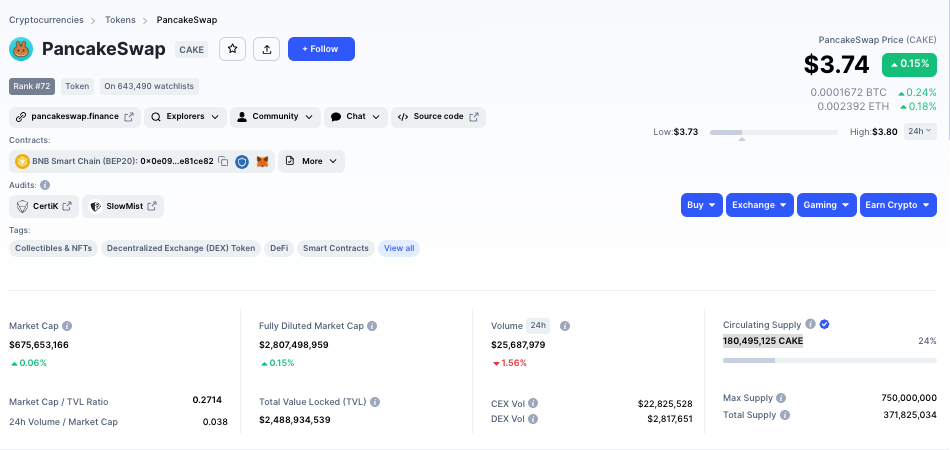Click the blue shield icon beside contract
The width and height of the screenshot is (950, 450).
tap(242, 162)
